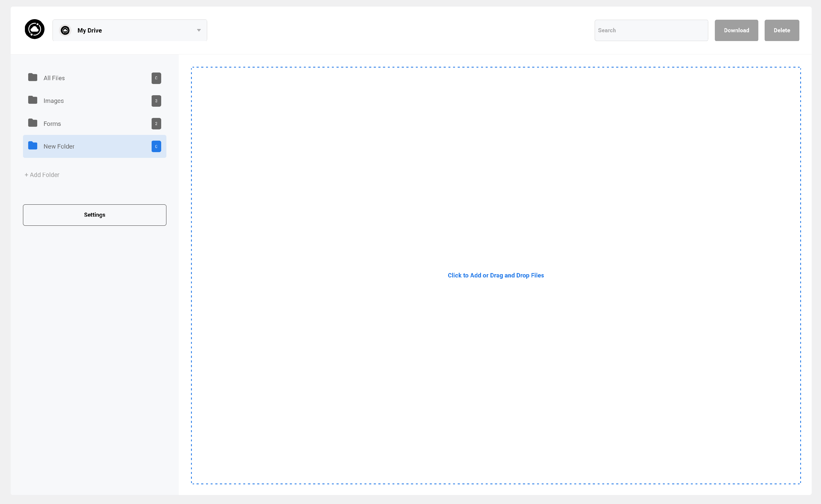Click the All Files folder icon
Viewport: 821px width, 504px height.
click(x=33, y=77)
